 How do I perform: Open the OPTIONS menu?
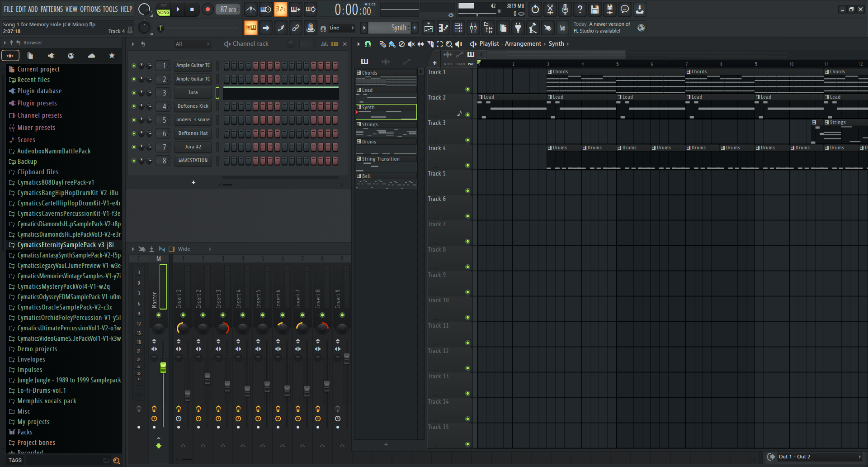click(x=90, y=9)
